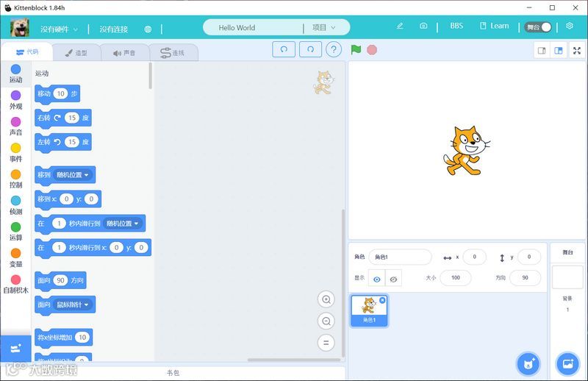Select the 角色1 sprite thumbnail
This screenshot has width=588, height=381.
pyautogui.click(x=369, y=310)
